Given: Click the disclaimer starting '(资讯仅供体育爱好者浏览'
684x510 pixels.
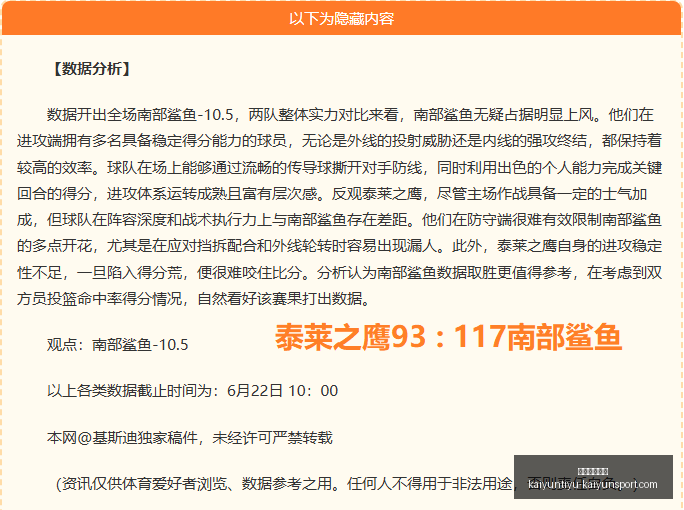Looking at the screenshot, I should [346, 484].
